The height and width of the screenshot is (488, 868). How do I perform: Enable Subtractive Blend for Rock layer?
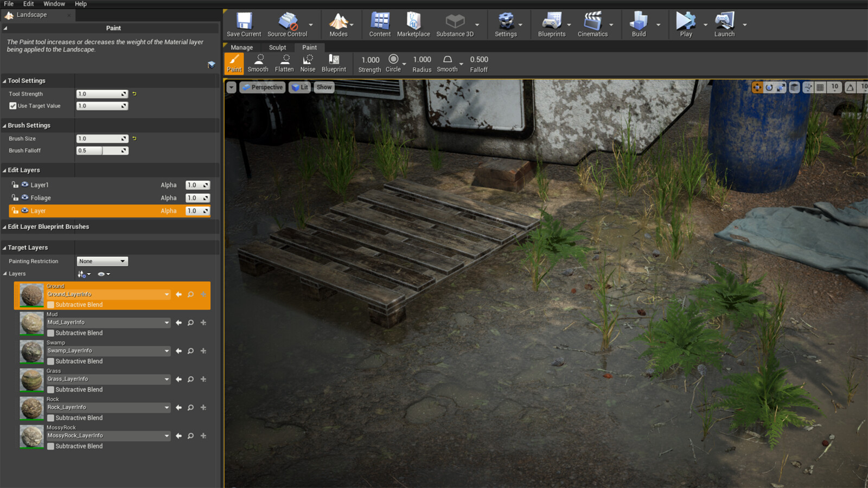tap(50, 418)
